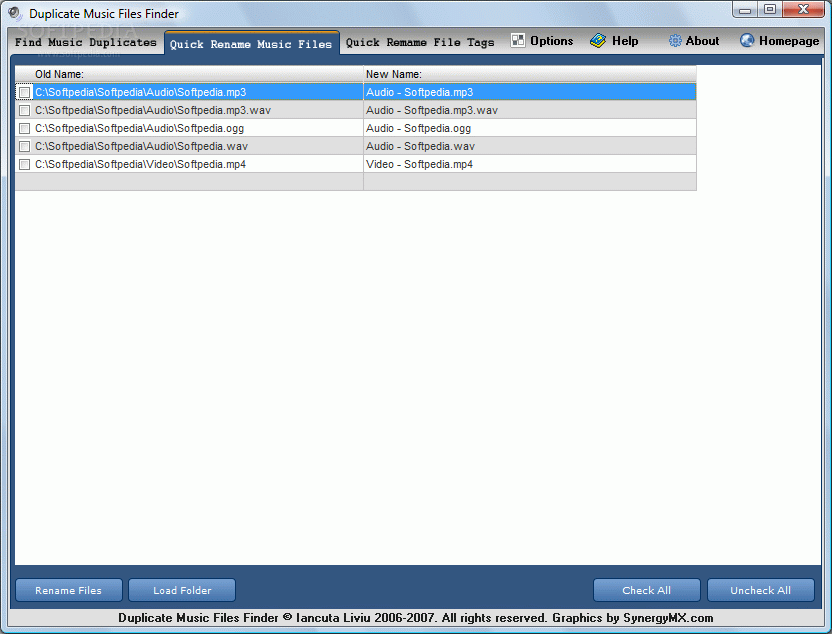Image resolution: width=832 pixels, height=634 pixels.
Task: Close the Duplicate Music Files Finder window
Action: (803, 10)
